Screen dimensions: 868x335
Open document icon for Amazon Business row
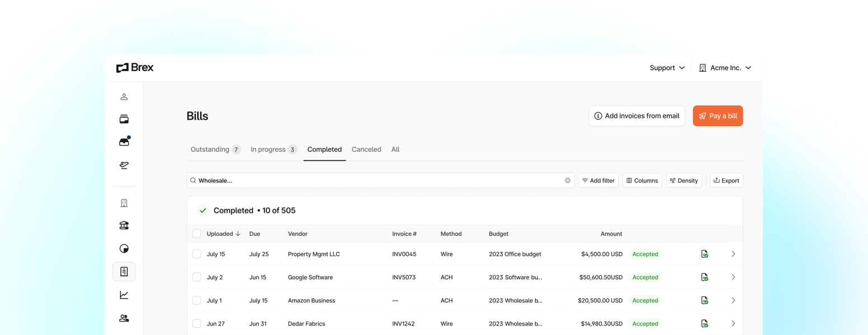coord(704,300)
